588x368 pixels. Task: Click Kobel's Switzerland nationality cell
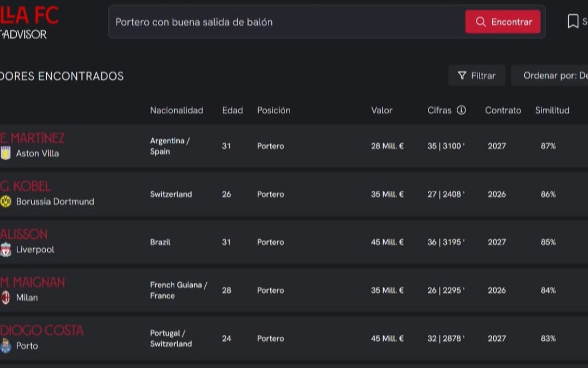(171, 194)
